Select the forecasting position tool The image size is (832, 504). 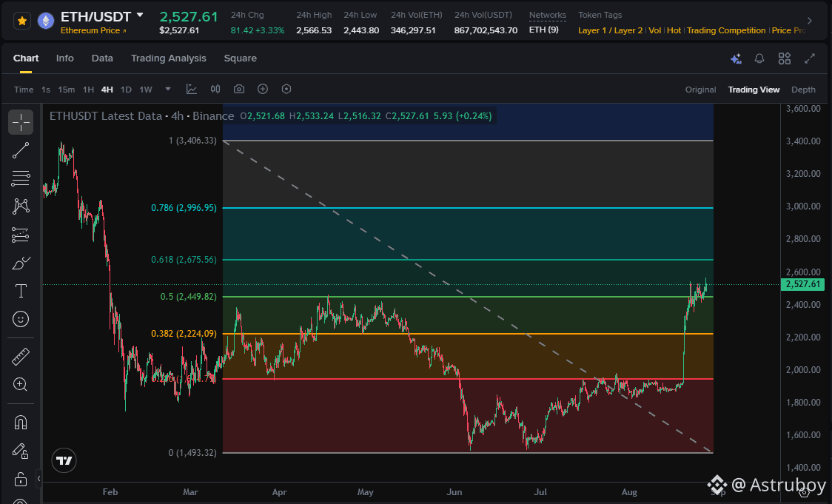tap(21, 235)
